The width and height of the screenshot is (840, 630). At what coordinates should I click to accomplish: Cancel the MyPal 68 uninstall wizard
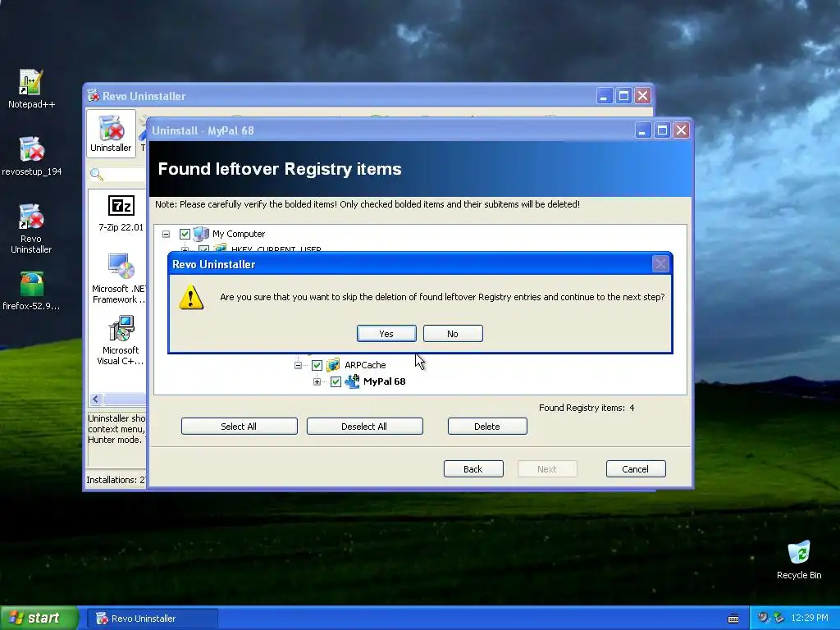[x=636, y=469]
